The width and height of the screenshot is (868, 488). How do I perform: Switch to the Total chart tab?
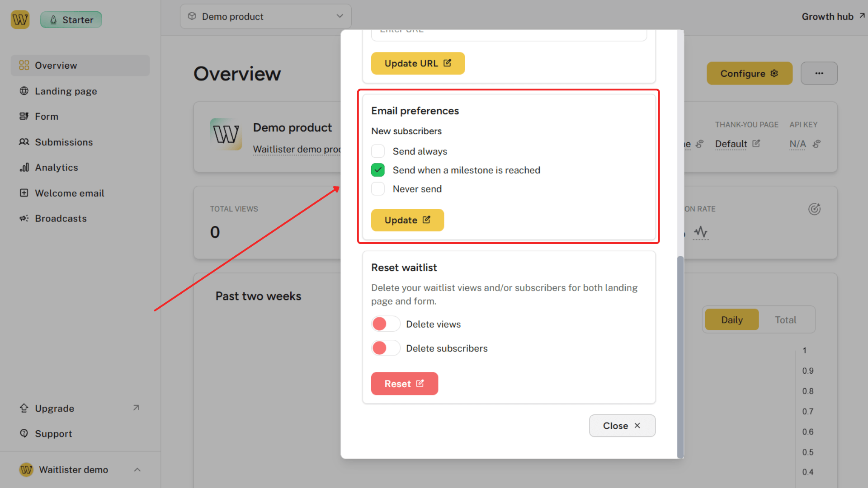click(785, 320)
